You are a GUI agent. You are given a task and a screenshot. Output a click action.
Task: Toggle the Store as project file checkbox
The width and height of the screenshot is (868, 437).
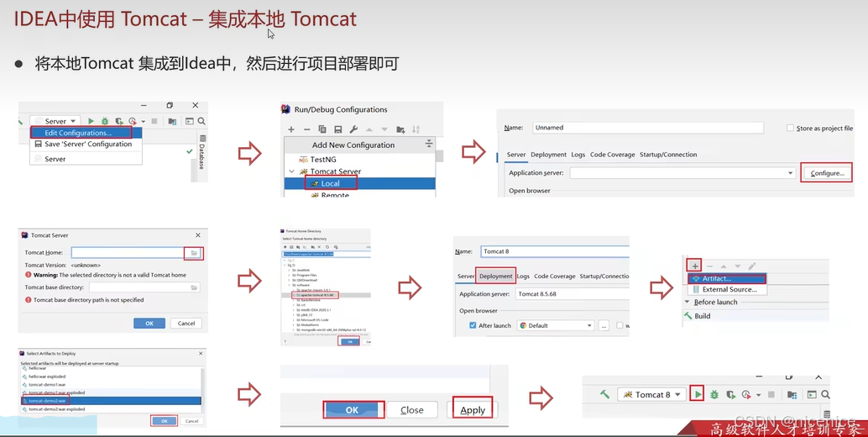click(790, 128)
